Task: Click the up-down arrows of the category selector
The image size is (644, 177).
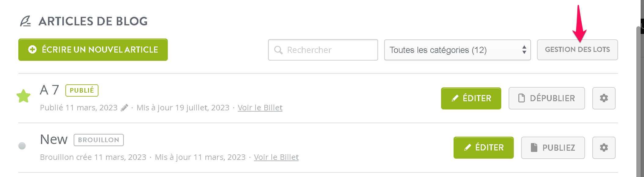Action: point(524,50)
